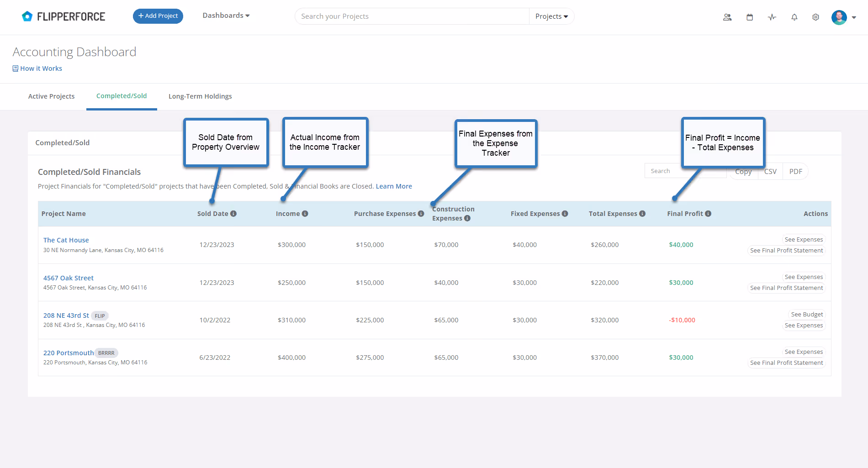Switch to the Active Projects tab
This screenshot has width=868, height=468.
pos(51,96)
